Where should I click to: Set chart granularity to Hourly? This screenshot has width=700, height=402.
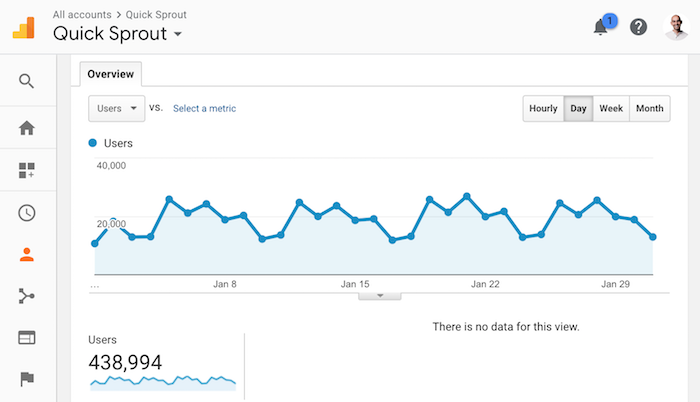tap(543, 109)
